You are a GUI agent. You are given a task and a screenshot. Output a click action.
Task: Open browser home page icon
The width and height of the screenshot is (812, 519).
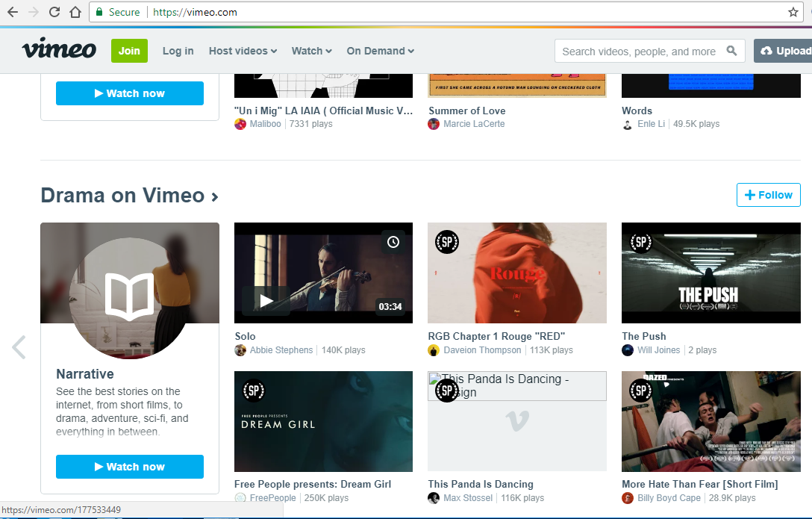pyautogui.click(x=75, y=12)
